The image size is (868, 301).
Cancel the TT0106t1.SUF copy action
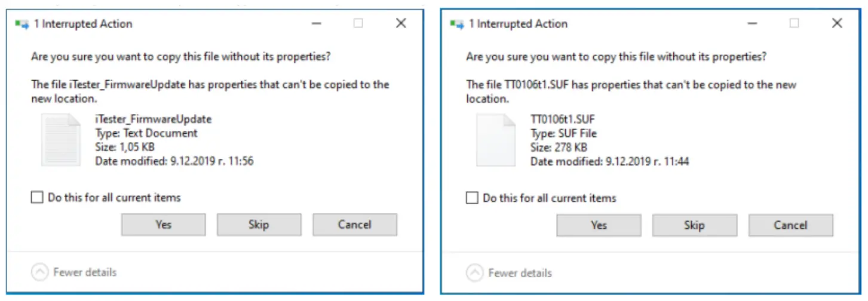[790, 225]
